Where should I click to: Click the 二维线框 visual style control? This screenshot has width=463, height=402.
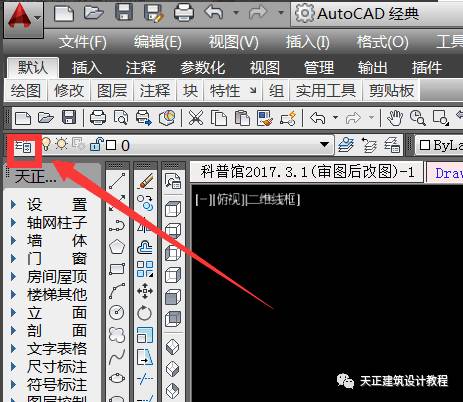pos(273,200)
